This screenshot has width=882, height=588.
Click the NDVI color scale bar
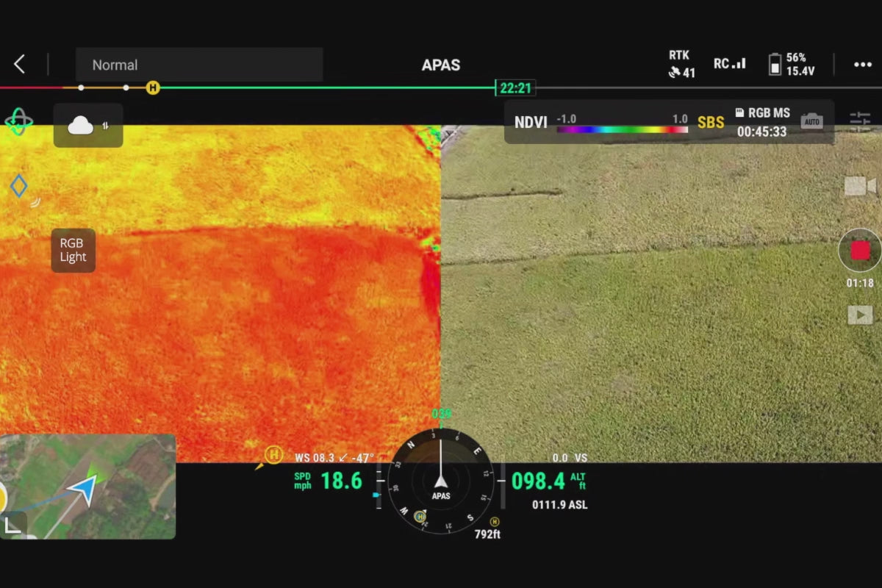tap(622, 130)
